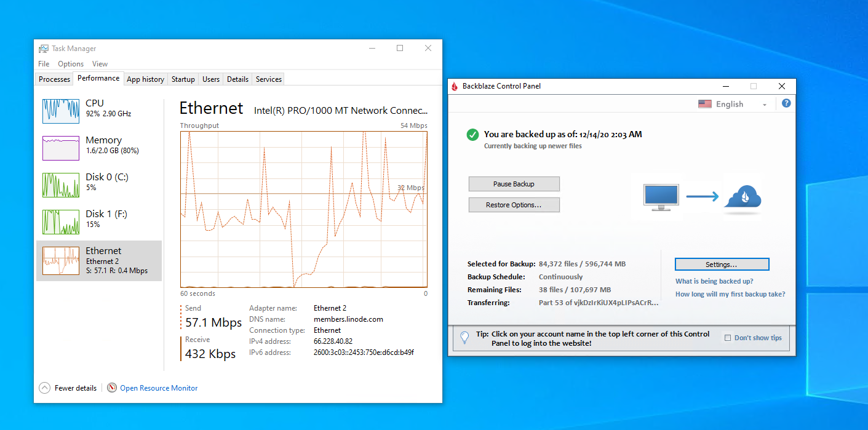Switch to the Processes tab
The image size is (868, 430).
tap(54, 79)
